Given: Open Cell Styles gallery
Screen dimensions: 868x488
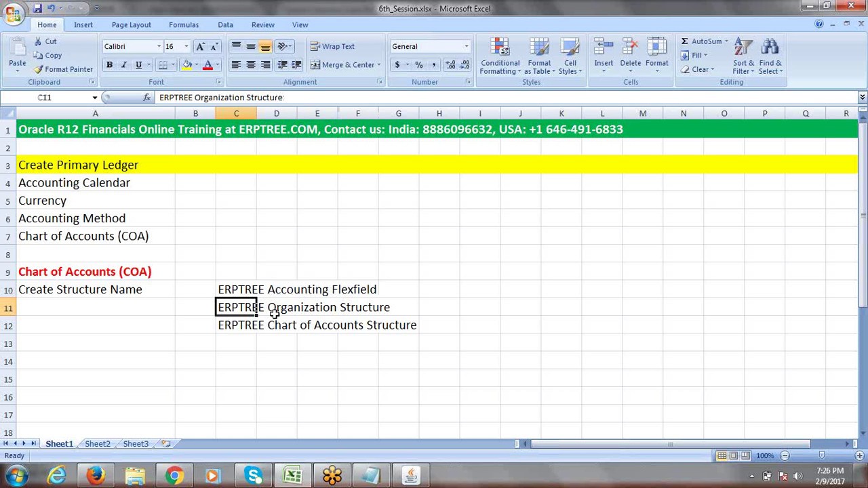Looking at the screenshot, I should 570,56.
